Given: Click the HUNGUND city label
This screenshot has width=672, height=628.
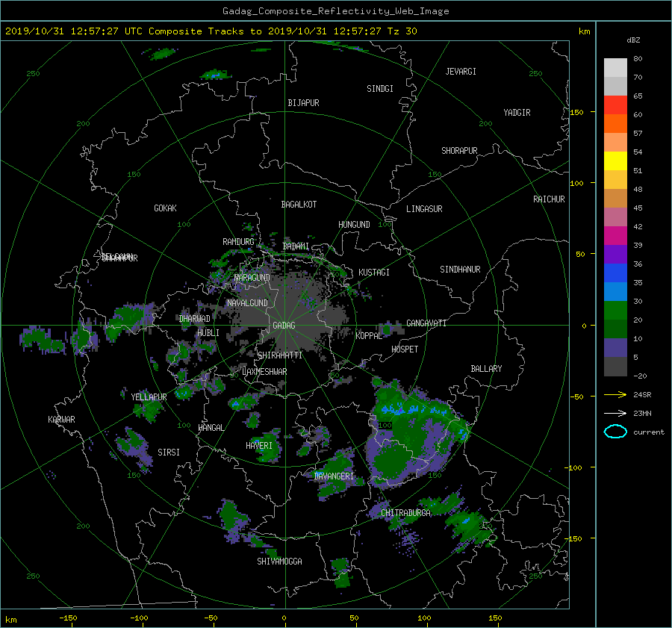Looking at the screenshot, I should [354, 225].
